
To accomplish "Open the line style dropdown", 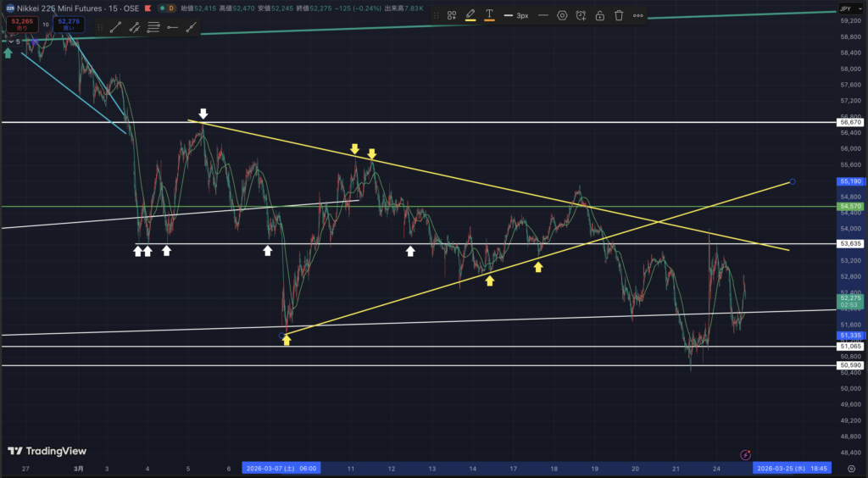I will tap(542, 15).
